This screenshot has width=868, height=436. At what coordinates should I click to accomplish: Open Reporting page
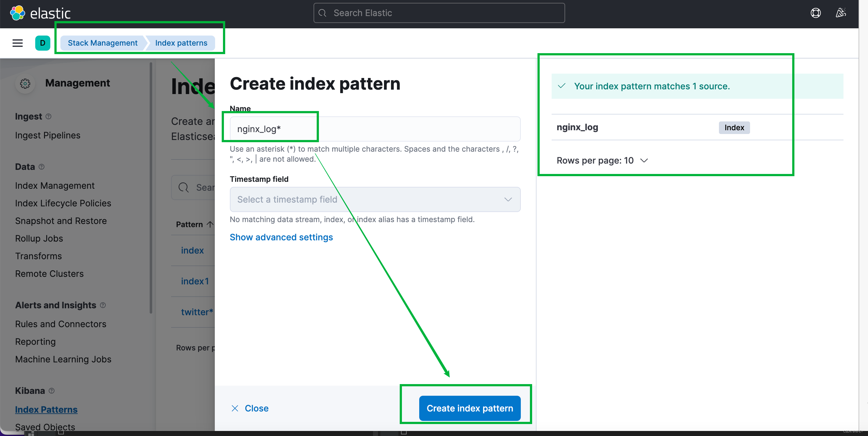point(35,341)
